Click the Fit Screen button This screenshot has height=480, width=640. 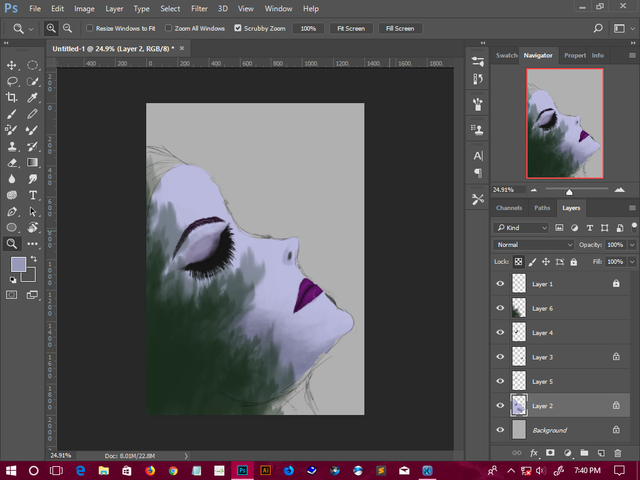point(350,28)
